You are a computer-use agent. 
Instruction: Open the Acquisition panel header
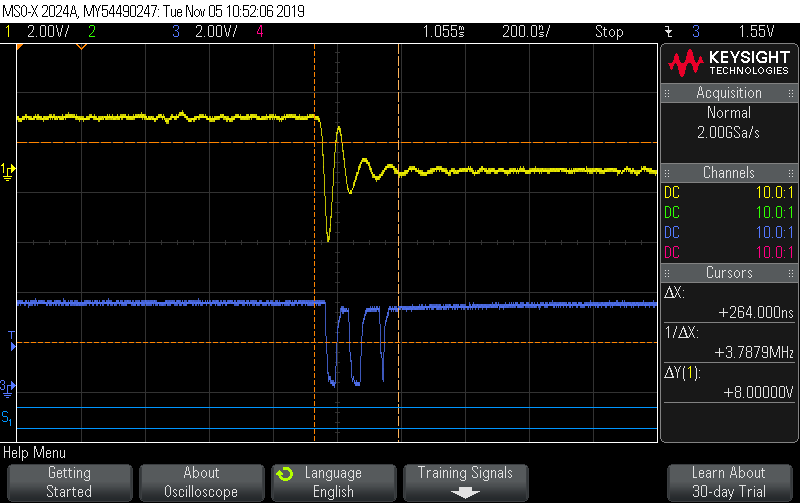tap(729, 93)
